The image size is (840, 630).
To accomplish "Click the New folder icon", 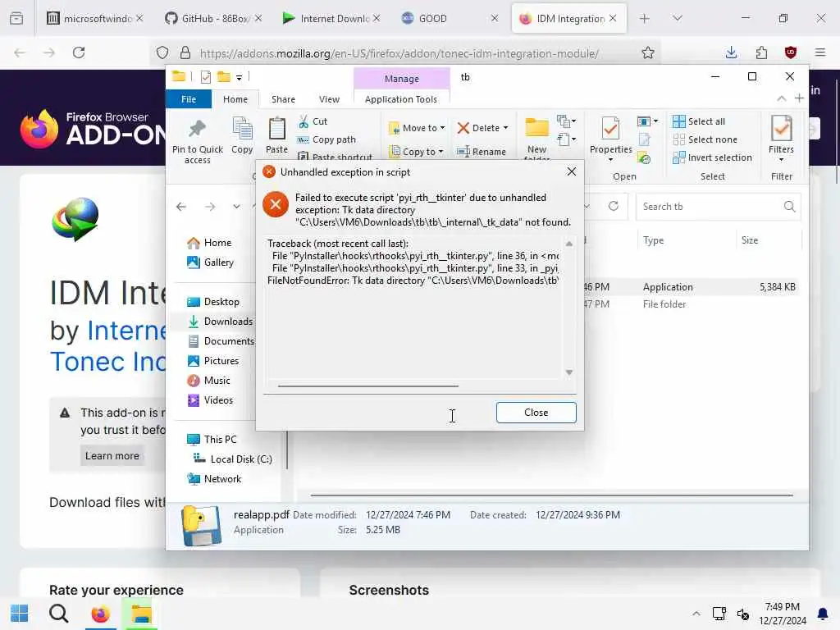I will coord(536,129).
